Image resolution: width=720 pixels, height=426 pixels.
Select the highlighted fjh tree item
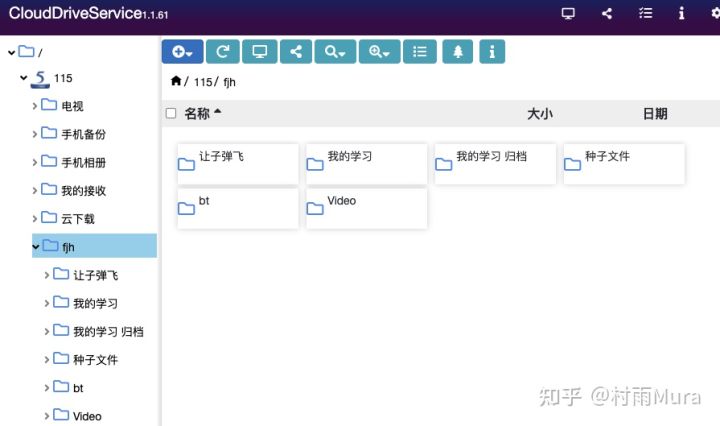[x=94, y=246]
